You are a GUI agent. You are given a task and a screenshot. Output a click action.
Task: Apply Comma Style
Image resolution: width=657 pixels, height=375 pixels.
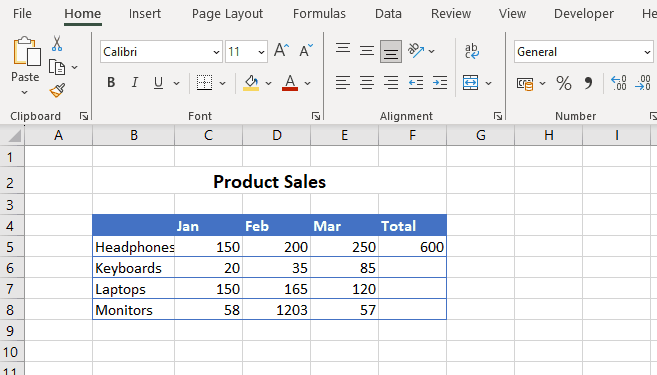click(x=588, y=83)
